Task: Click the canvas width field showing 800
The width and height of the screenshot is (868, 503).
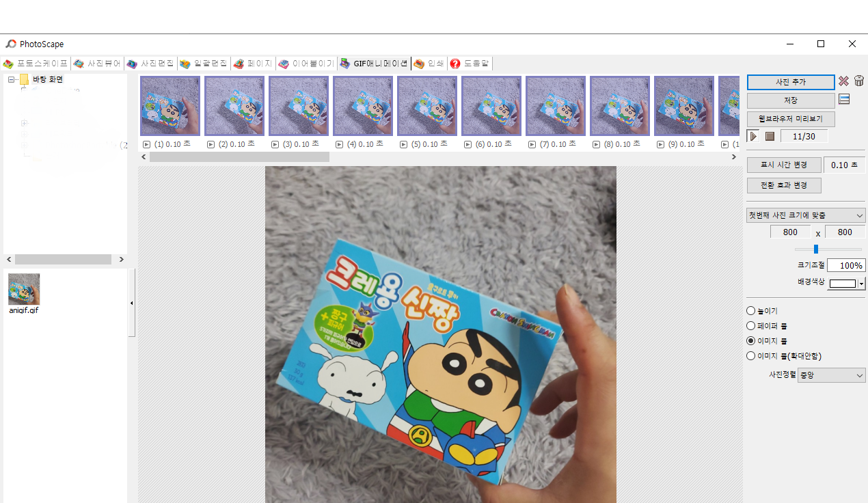Action: tap(790, 232)
